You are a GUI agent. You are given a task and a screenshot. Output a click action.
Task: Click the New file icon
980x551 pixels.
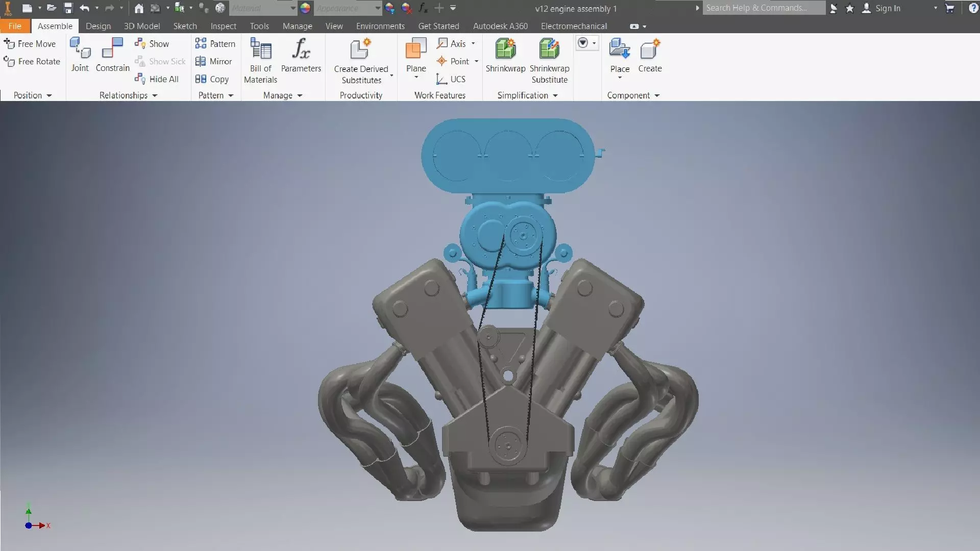(27, 8)
